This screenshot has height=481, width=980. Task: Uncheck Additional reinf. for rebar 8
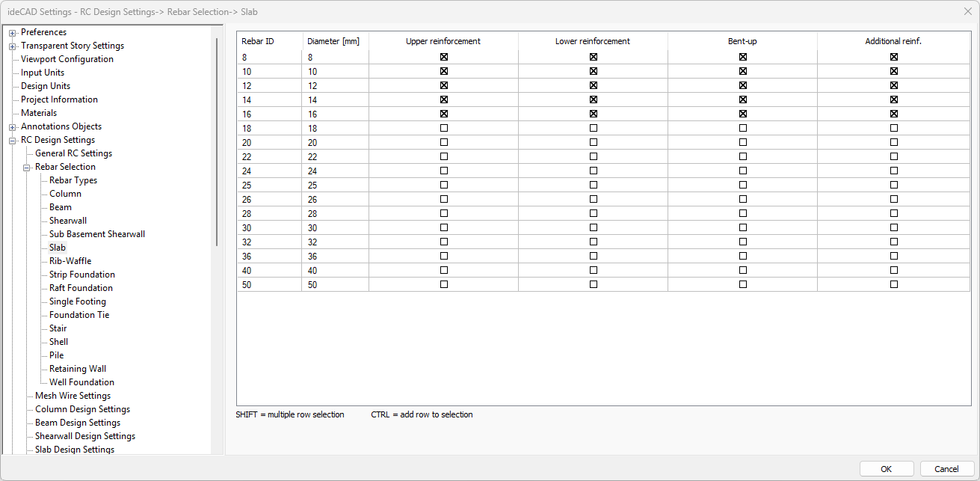pyautogui.click(x=894, y=57)
